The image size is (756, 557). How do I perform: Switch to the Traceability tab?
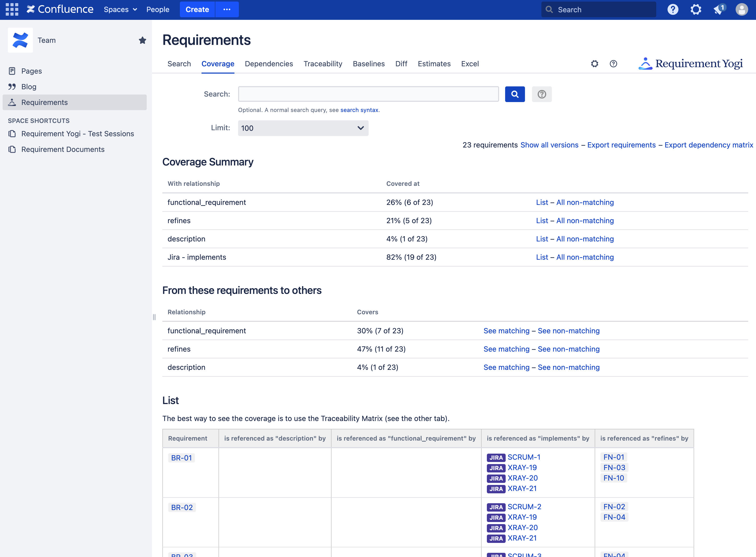(x=323, y=64)
